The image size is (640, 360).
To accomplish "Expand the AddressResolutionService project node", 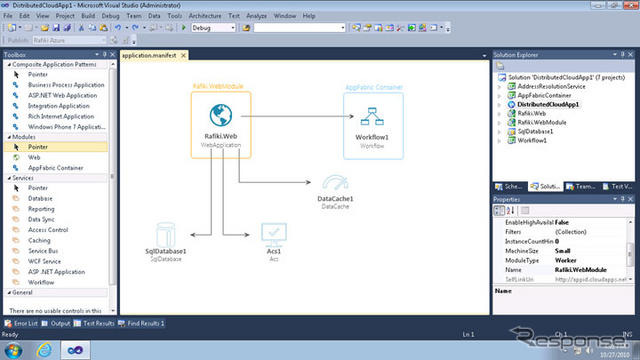I will pos(499,87).
